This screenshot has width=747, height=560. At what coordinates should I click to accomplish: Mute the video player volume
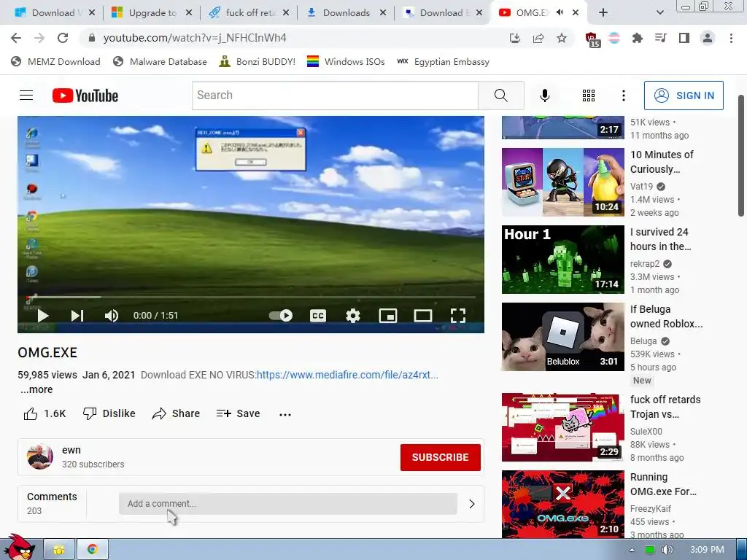coord(112,315)
